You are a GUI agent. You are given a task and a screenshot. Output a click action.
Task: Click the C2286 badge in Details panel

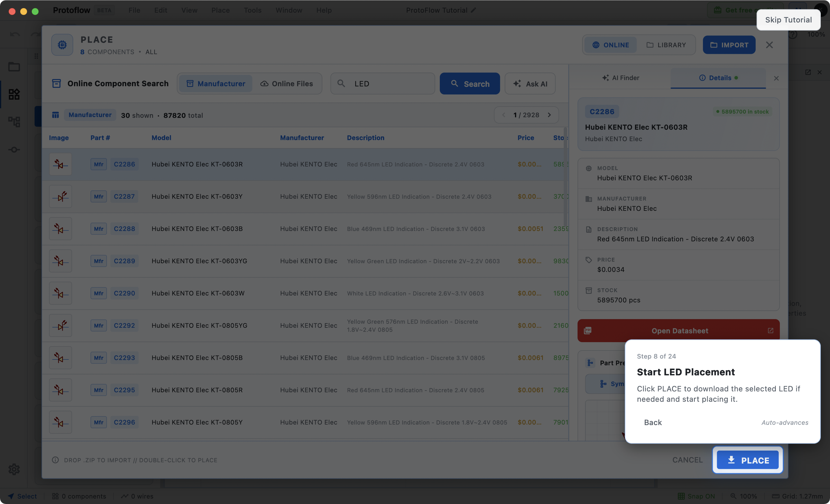click(602, 111)
